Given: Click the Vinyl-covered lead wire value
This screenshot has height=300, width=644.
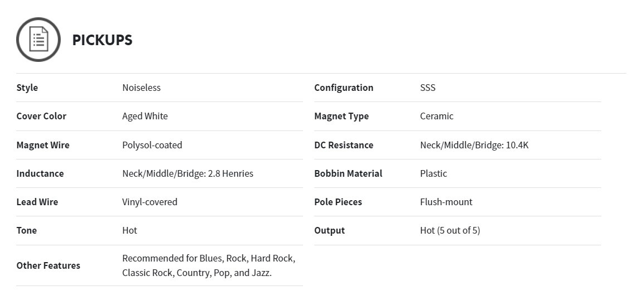Looking at the screenshot, I should 149,202.
